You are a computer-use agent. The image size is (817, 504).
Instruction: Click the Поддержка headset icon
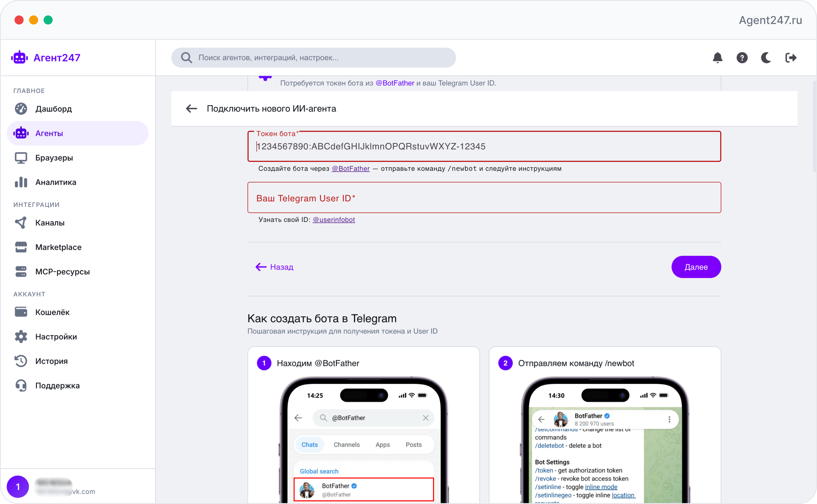(21, 385)
